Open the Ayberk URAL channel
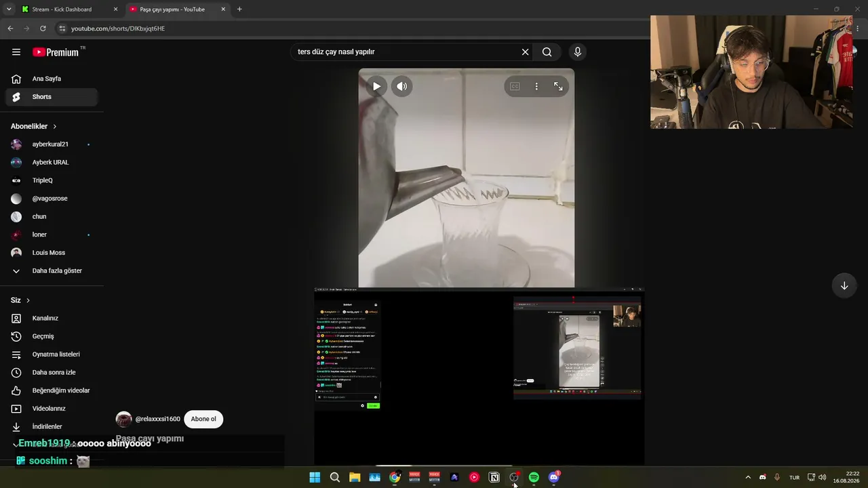868x488 pixels. (x=52, y=163)
